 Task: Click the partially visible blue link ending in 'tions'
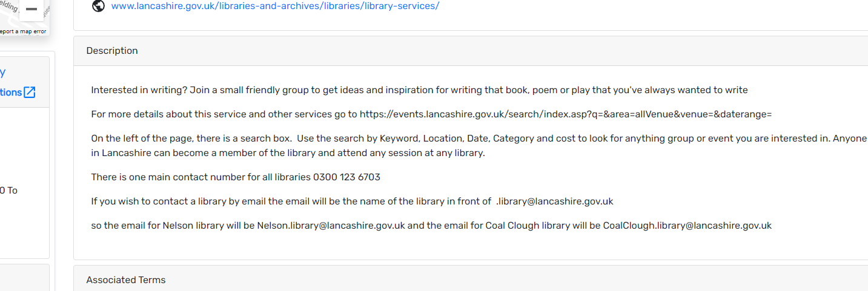[x=11, y=93]
